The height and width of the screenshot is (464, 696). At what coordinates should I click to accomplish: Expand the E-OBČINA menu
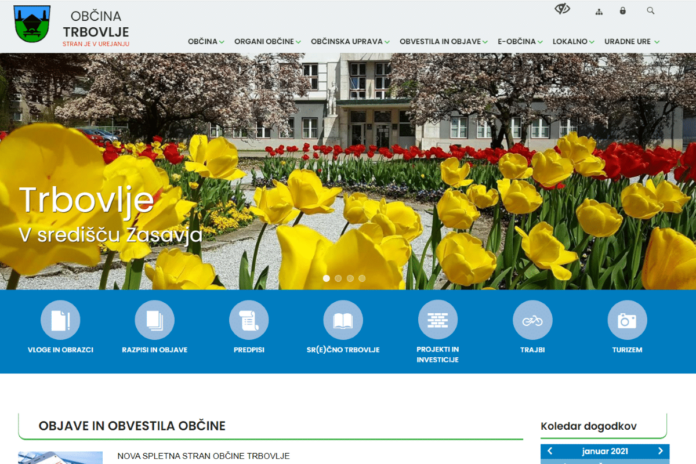[x=520, y=41]
